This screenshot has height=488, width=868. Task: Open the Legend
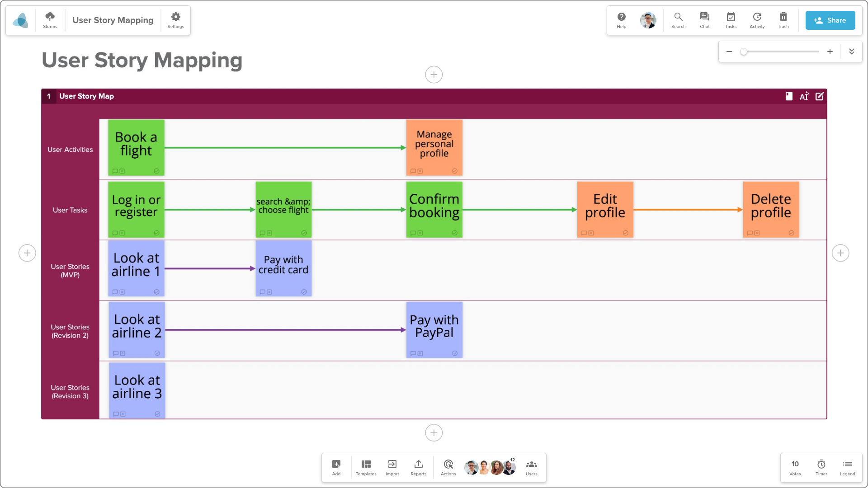click(848, 468)
